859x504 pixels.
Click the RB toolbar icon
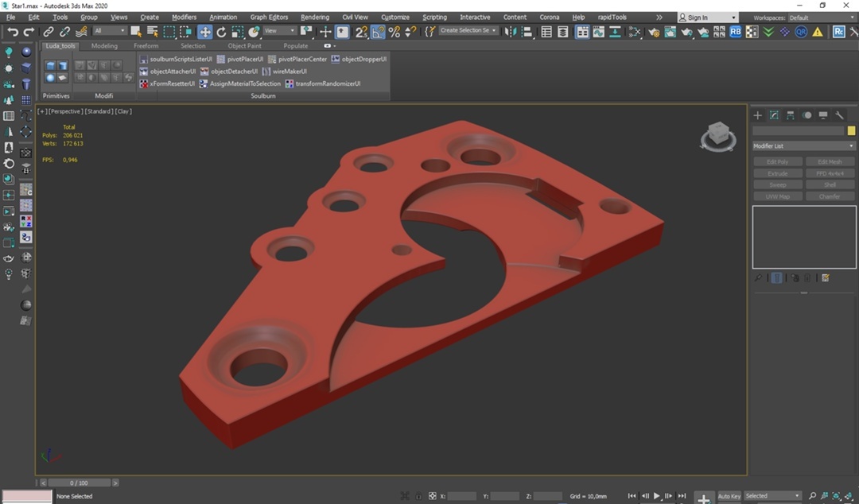click(x=735, y=32)
